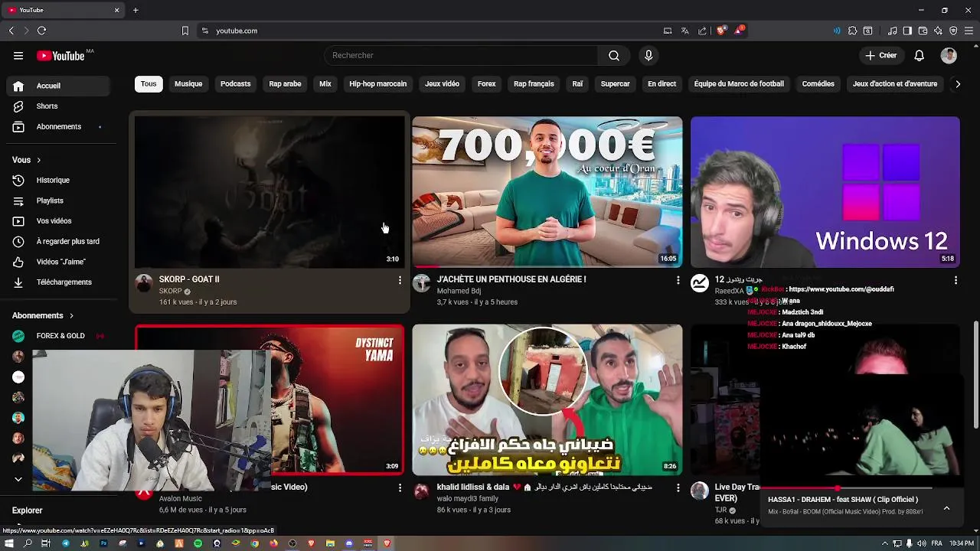
Task: Open the Brave VPN shield icon
Action: tap(953, 31)
